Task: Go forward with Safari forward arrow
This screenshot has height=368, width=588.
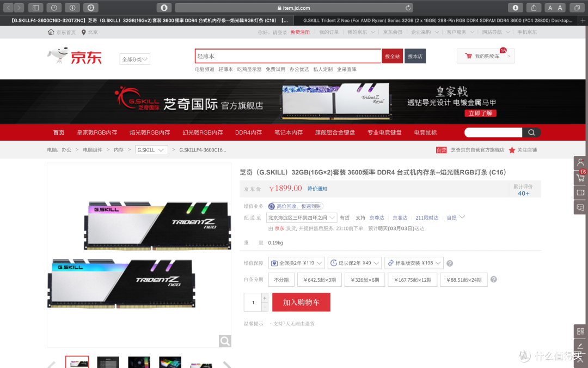Action: [19, 8]
